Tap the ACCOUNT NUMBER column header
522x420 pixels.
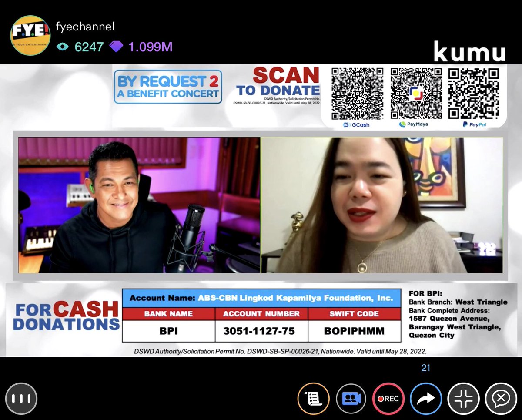click(261, 314)
